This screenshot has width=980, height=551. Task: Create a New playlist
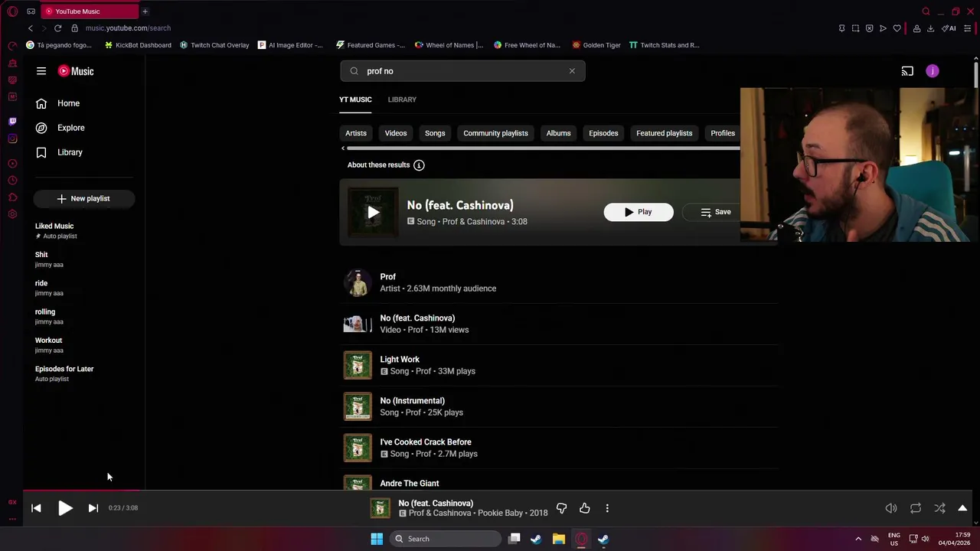[x=84, y=198]
